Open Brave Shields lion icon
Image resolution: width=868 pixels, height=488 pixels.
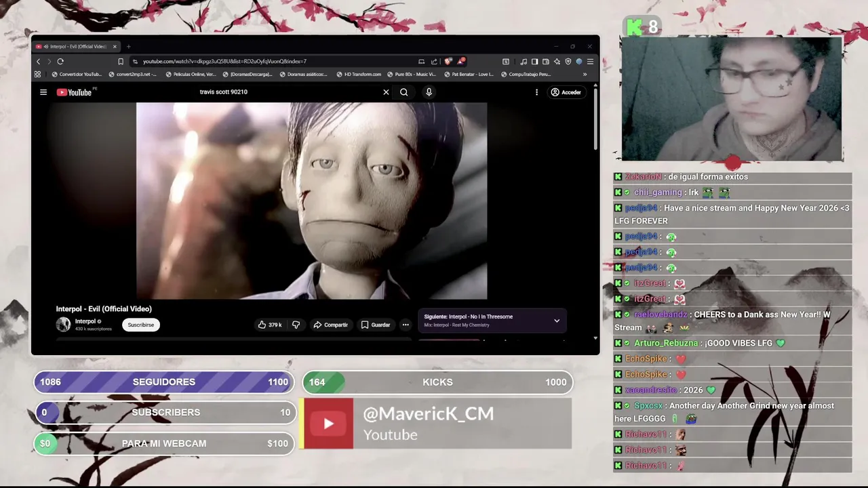click(x=448, y=61)
